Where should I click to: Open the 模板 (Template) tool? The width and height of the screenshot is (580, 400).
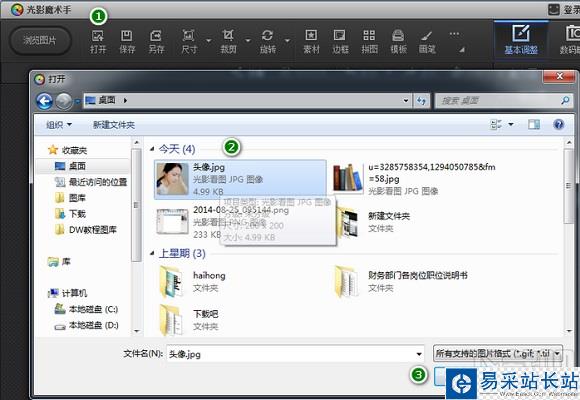click(x=398, y=42)
